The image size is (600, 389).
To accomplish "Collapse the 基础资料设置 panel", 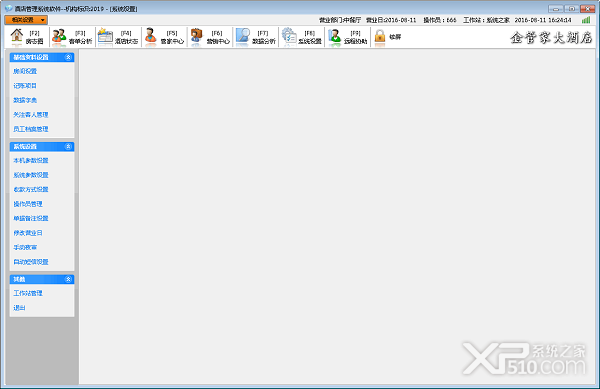I will point(68,57).
